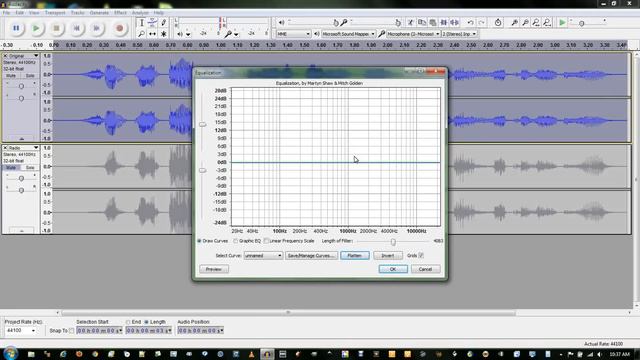Toggle the Snap To checkbox

72,331
